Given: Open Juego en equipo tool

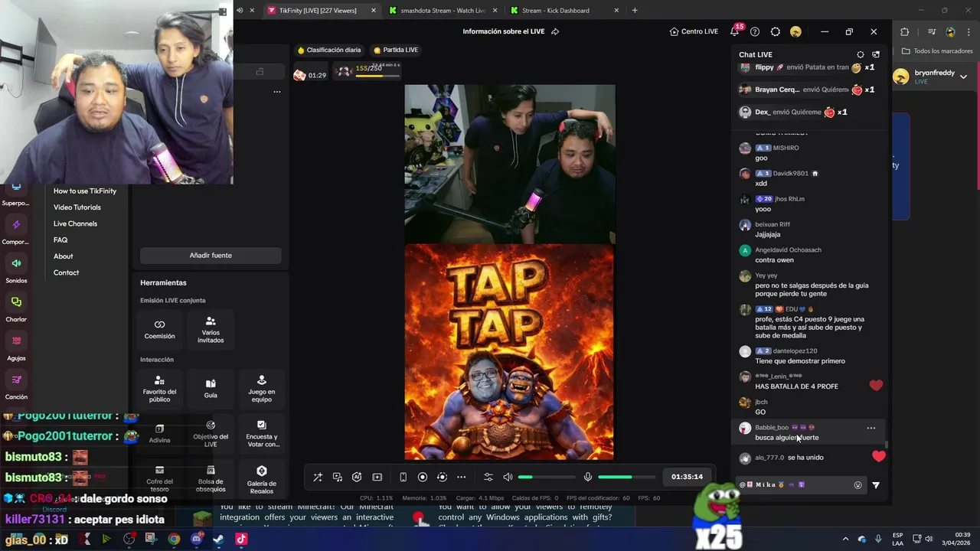Looking at the screenshot, I should pyautogui.click(x=262, y=389).
